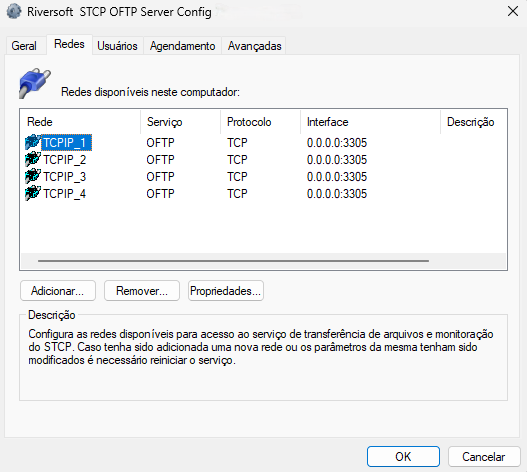Click the Remover... button
The image size is (527, 472).
point(142,291)
